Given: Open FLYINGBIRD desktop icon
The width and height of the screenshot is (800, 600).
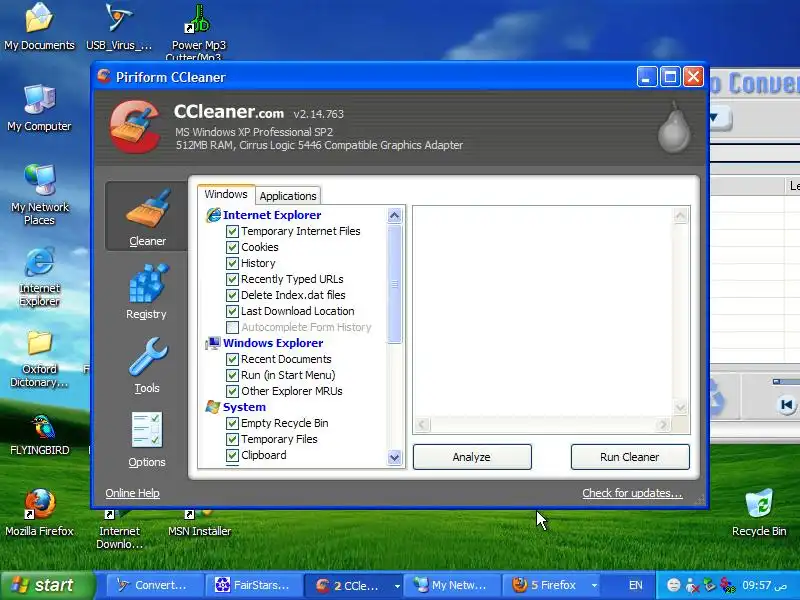Looking at the screenshot, I should (x=39, y=434).
